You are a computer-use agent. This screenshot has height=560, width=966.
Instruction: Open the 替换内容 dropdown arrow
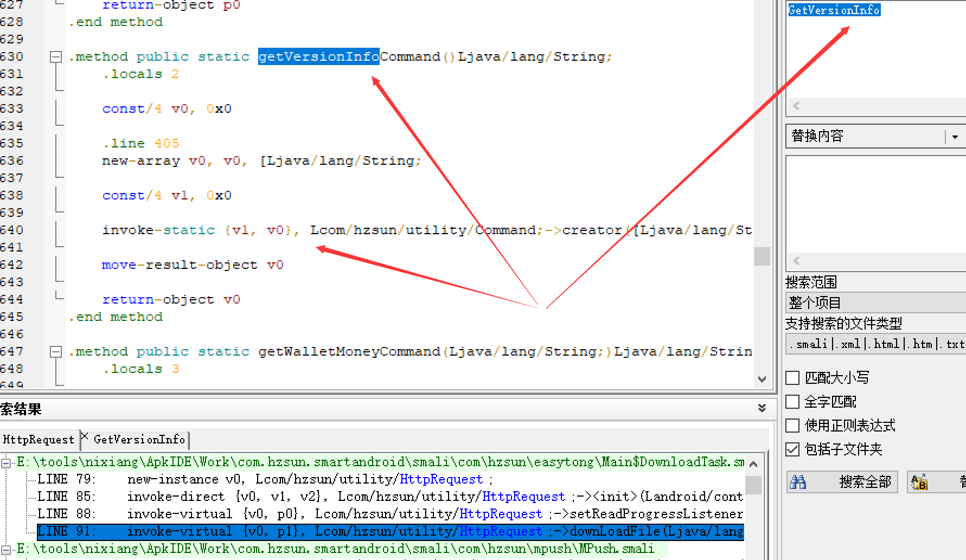[955, 137]
